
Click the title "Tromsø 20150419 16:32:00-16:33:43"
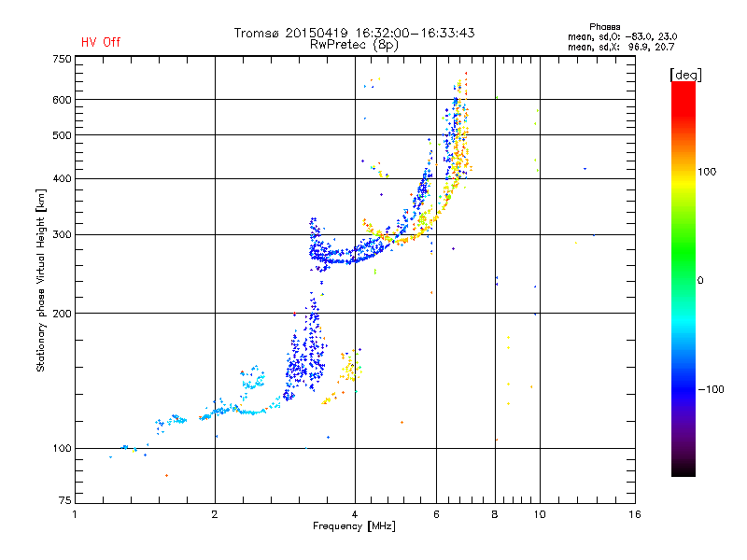(x=355, y=33)
